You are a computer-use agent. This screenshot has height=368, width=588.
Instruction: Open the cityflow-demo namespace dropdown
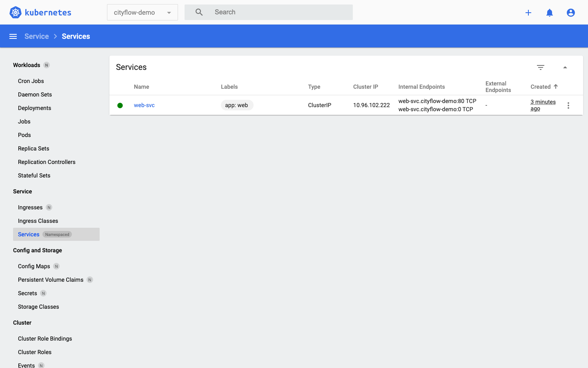coord(143,12)
